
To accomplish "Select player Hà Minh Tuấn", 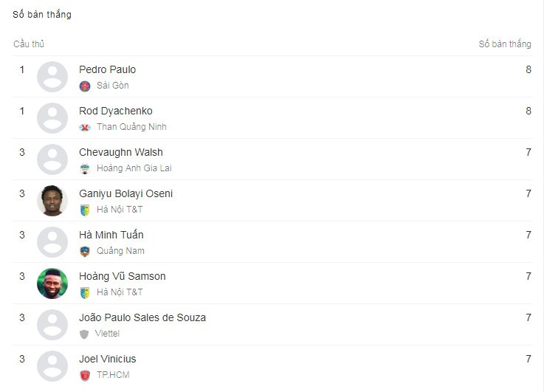I will 111,235.
